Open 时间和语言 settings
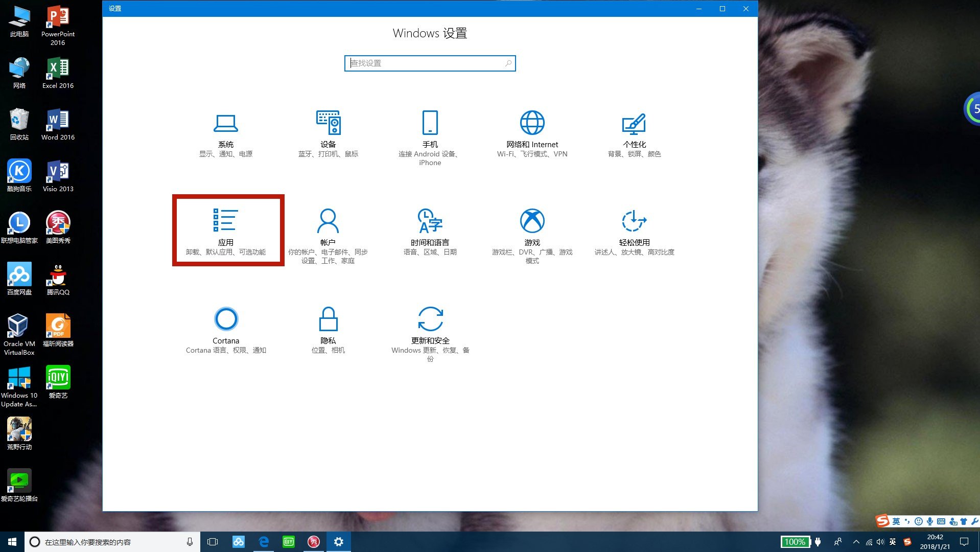 430,230
